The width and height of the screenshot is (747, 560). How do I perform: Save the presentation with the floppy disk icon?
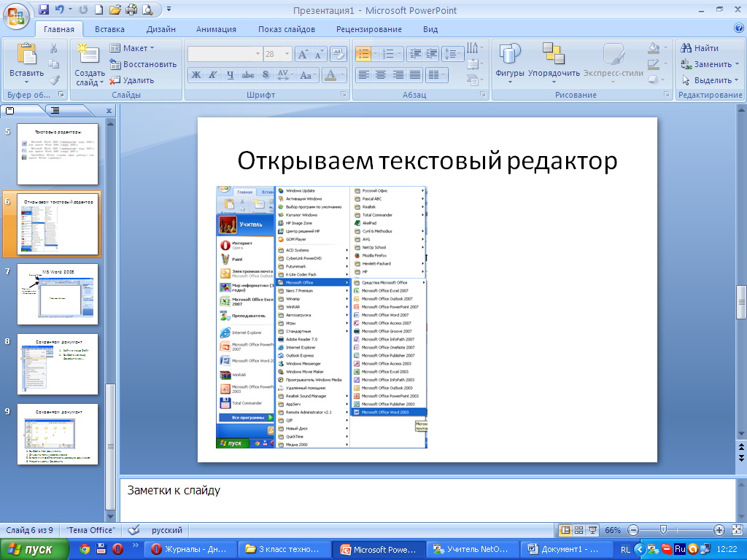click(44, 9)
